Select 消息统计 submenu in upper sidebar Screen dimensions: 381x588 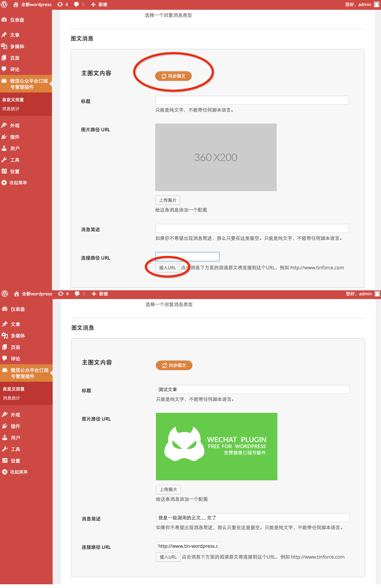coord(11,109)
